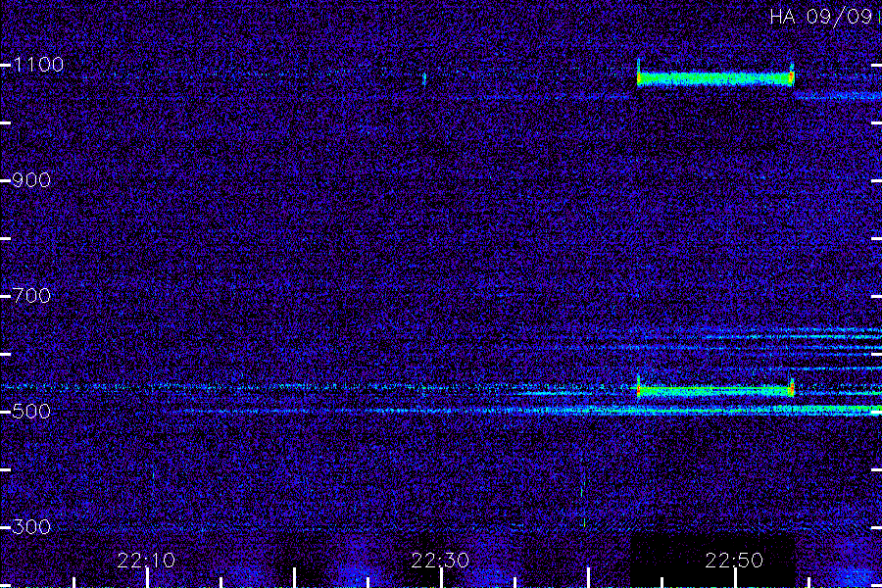This screenshot has width=882, height=588.
Task: Click the 700 frequency axis label
Action: point(31,295)
